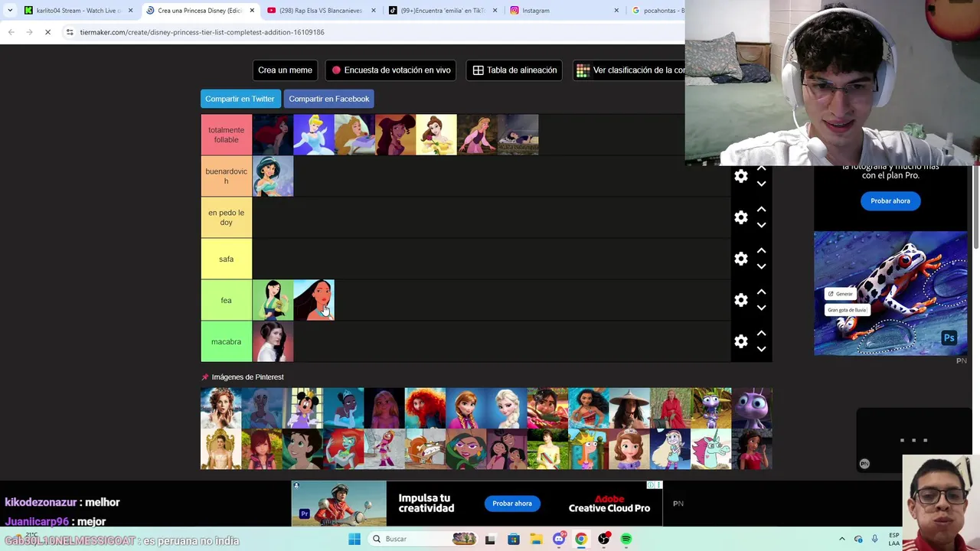Move 'en pedo le doy' tier down

pyautogui.click(x=761, y=225)
